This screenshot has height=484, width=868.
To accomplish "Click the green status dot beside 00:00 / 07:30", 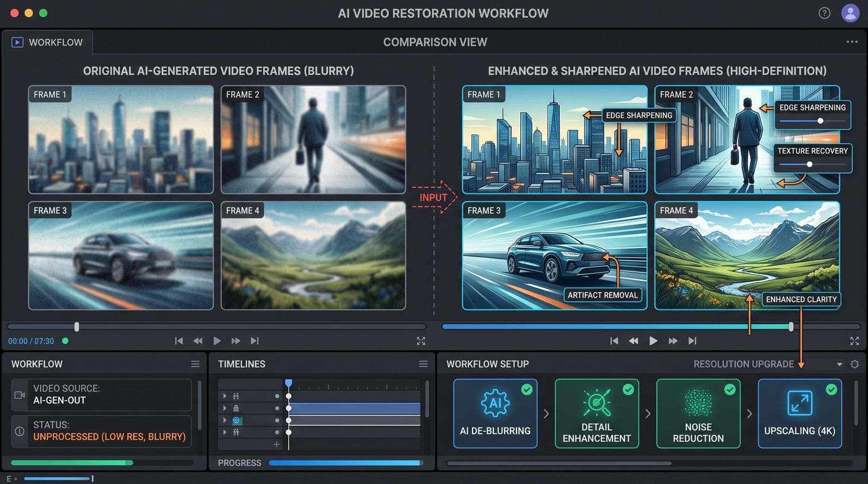I will point(65,341).
